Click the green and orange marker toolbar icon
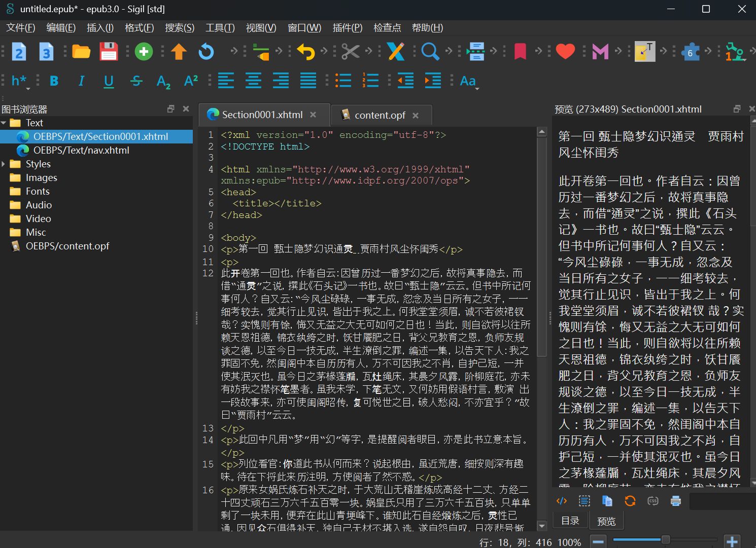 tap(261, 52)
